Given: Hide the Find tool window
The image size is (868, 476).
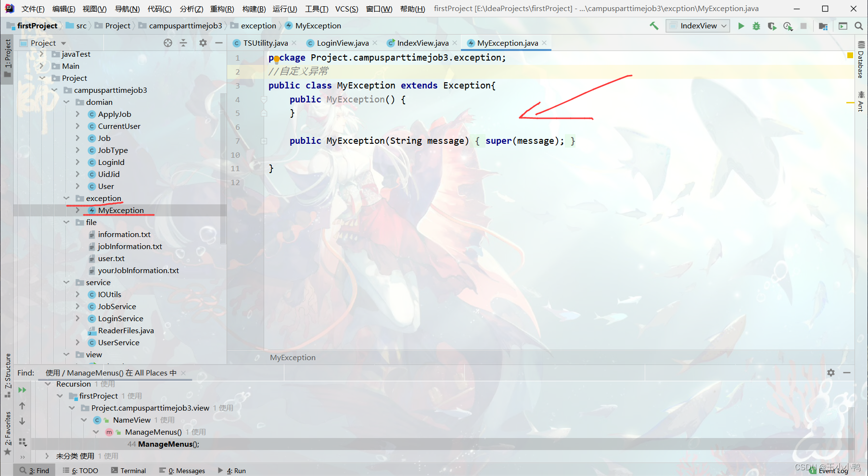Looking at the screenshot, I should pyautogui.click(x=847, y=373).
